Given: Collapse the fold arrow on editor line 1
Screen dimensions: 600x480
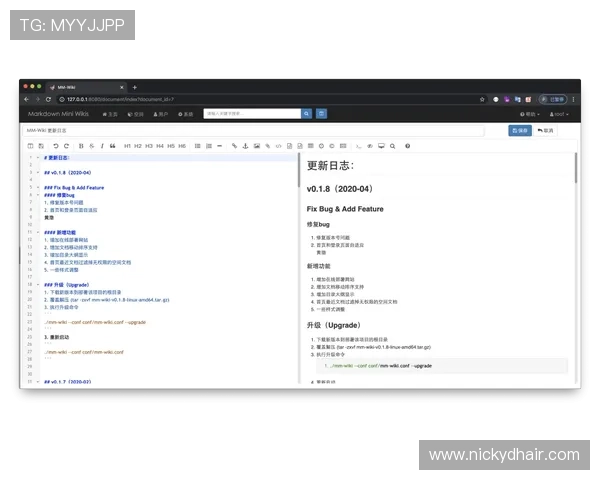Looking at the screenshot, I should (38, 157).
